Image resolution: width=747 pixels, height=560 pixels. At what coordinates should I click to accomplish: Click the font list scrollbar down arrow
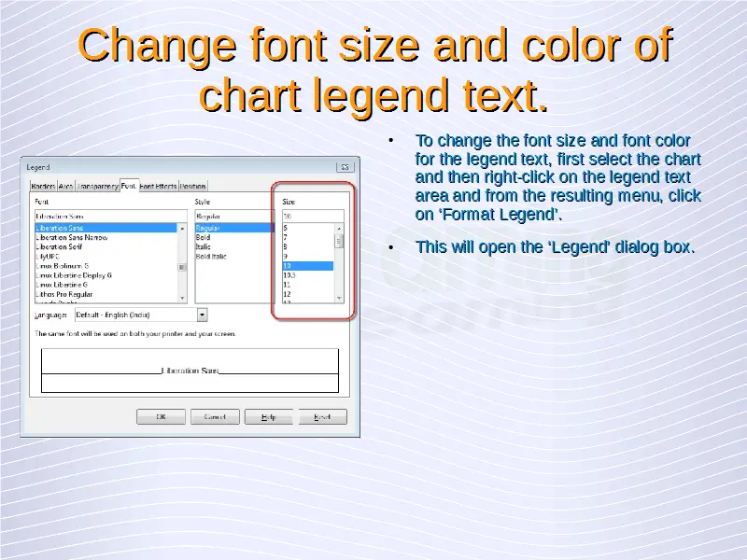(182, 298)
